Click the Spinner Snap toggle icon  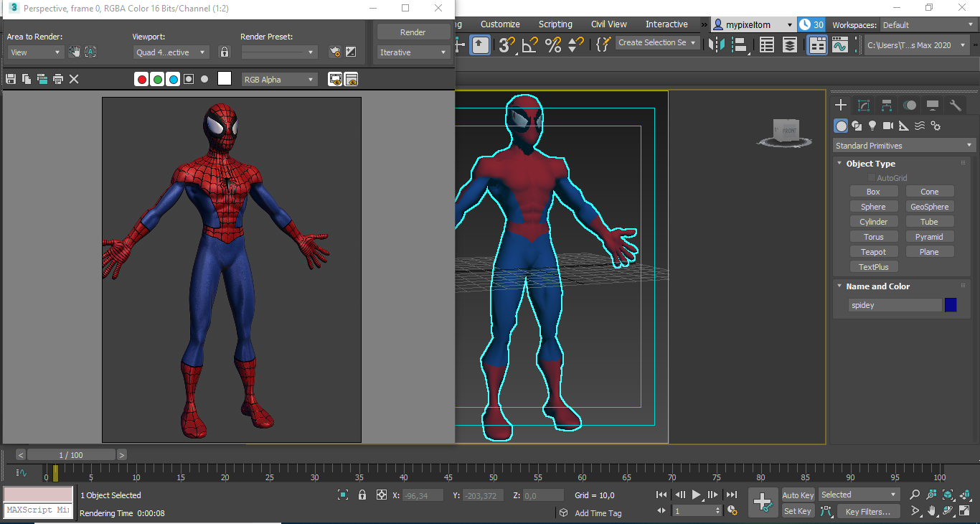575,45
